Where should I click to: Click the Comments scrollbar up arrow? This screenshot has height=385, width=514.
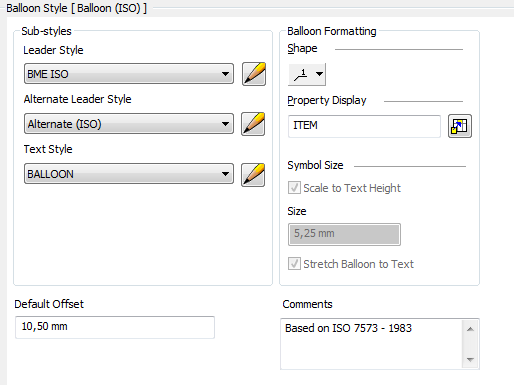(x=470, y=329)
